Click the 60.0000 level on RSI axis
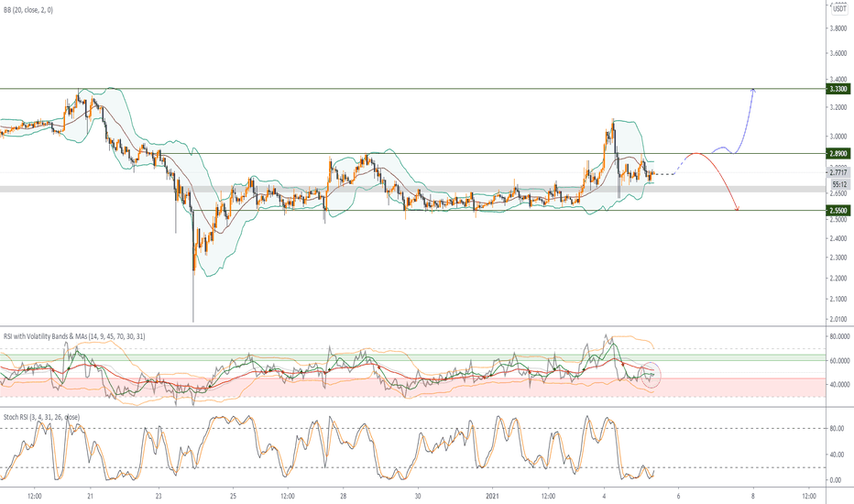Image resolution: width=854 pixels, height=504 pixels. (x=840, y=361)
